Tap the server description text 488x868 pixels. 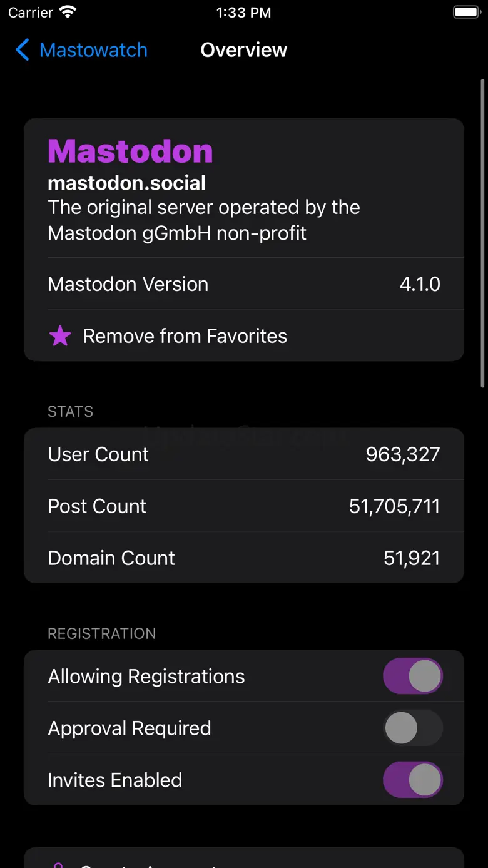(x=204, y=220)
